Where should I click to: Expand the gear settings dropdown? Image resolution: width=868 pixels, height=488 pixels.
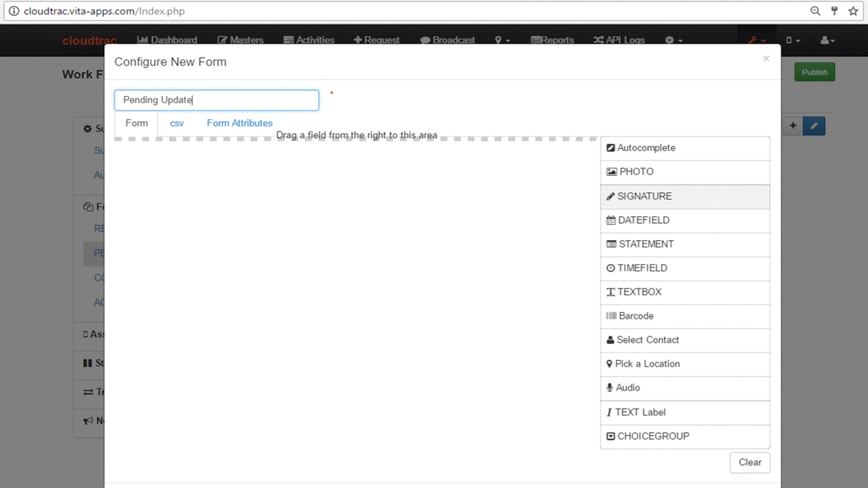coord(673,40)
